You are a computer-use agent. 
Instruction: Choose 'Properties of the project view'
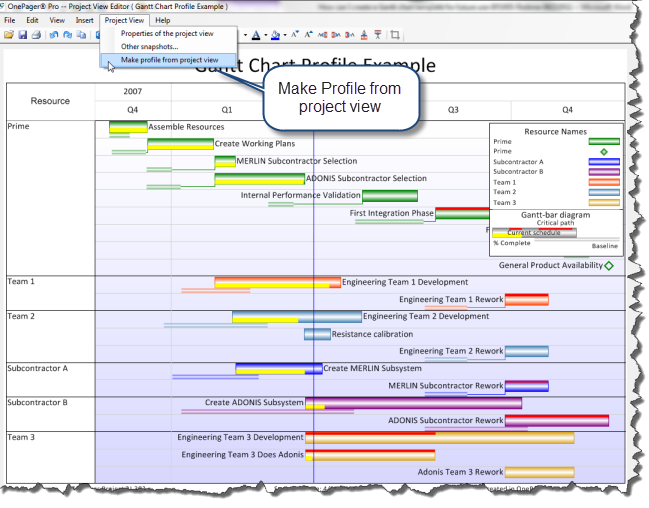point(167,34)
